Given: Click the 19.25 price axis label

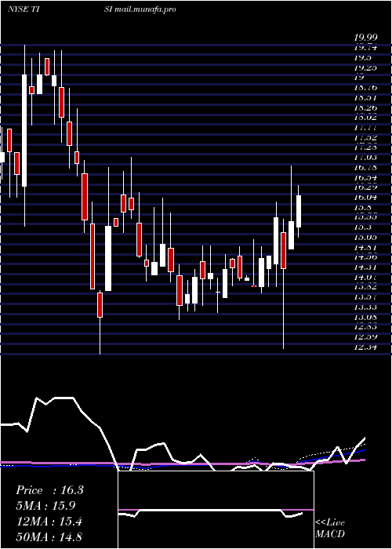Looking at the screenshot, I should click(365, 67).
